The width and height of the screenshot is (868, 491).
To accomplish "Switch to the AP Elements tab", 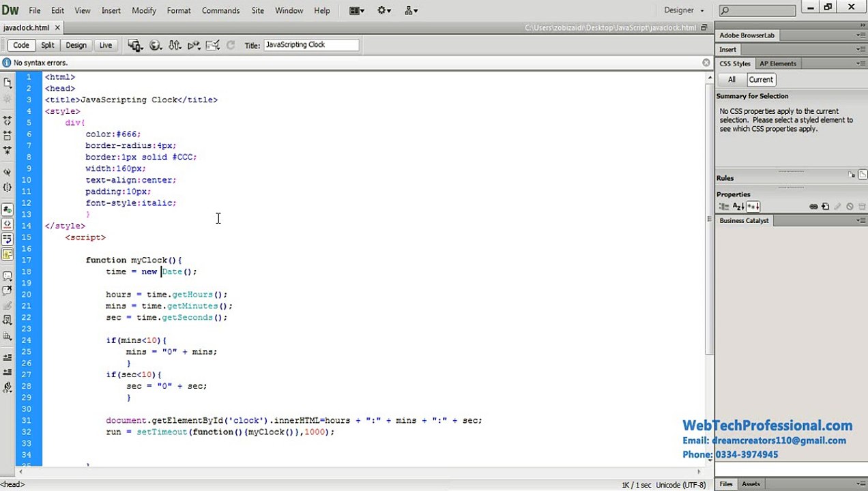I will coord(778,63).
